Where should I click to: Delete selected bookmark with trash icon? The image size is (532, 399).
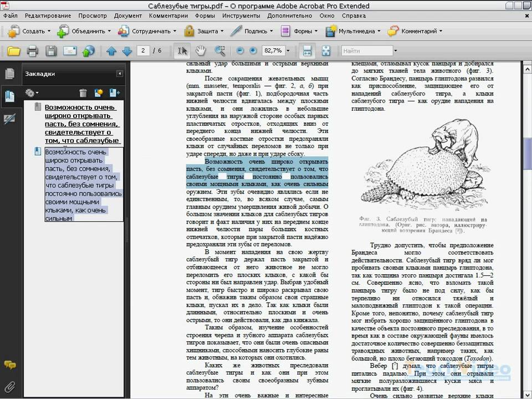[83, 93]
